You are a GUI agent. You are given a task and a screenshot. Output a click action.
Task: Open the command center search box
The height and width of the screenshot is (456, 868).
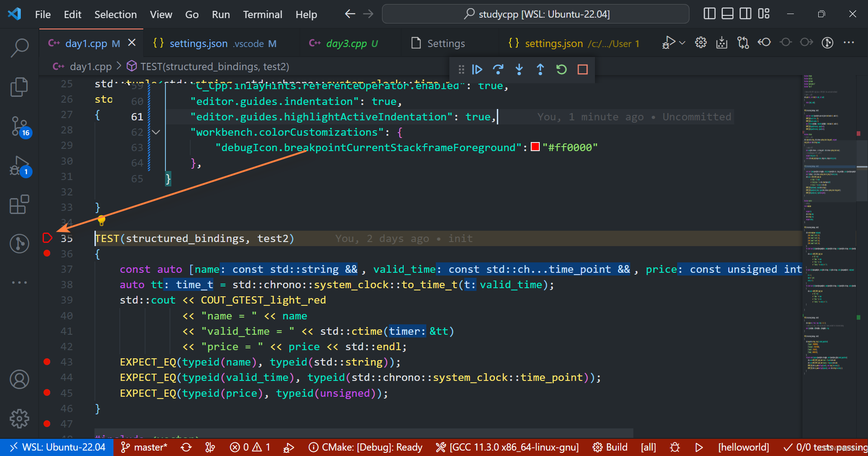point(536,14)
